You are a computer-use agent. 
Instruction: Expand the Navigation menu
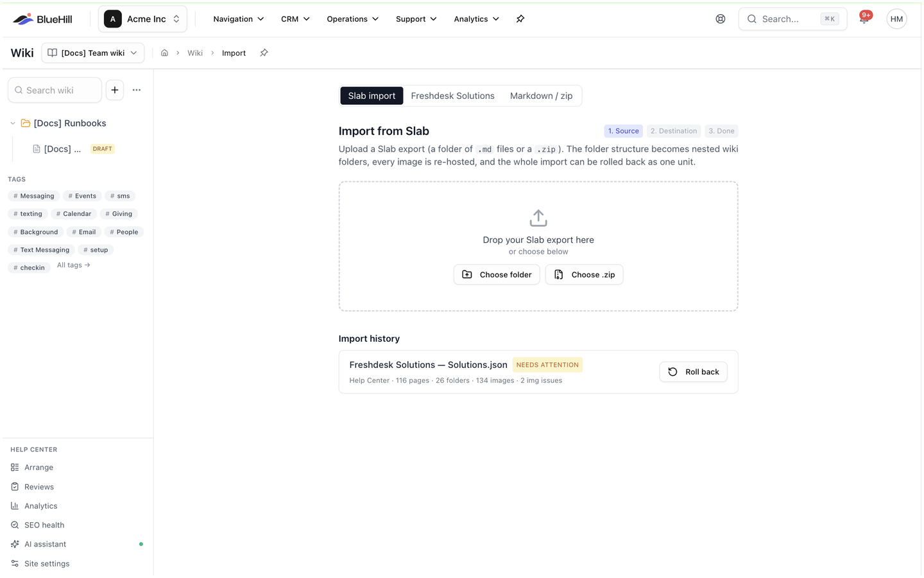pos(239,19)
